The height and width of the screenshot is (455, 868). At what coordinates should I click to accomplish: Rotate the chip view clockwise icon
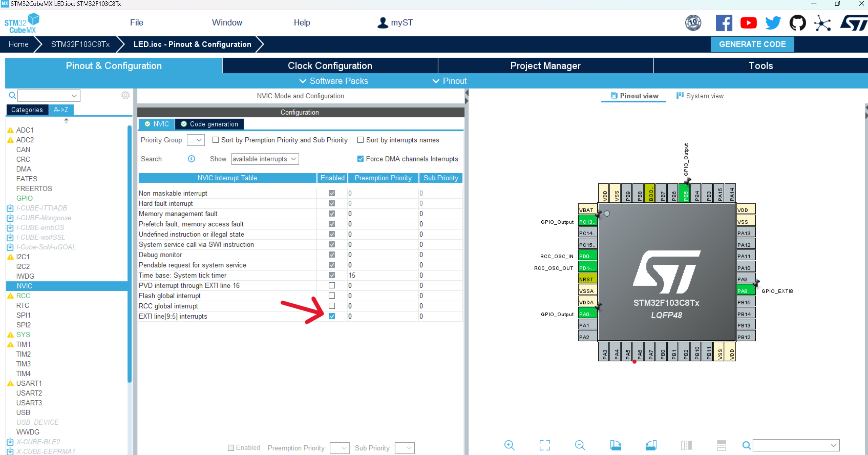tap(615, 445)
